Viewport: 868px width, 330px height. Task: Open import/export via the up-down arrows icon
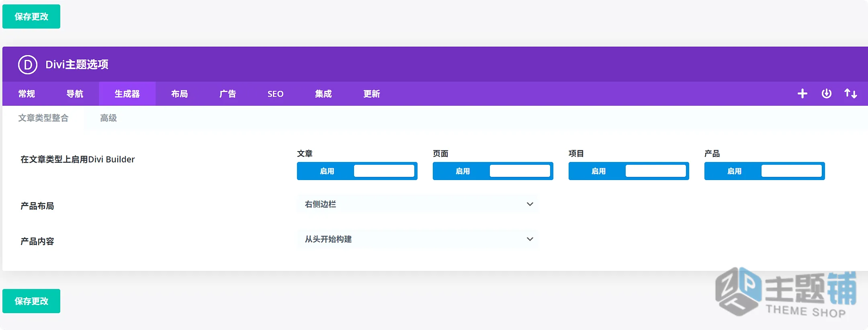pos(850,94)
